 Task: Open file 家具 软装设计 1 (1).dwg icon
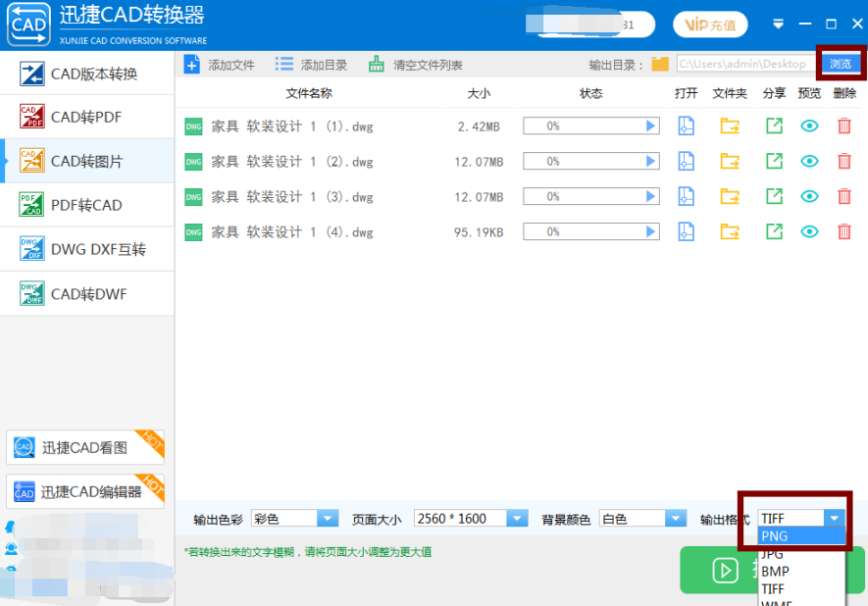coord(686,126)
